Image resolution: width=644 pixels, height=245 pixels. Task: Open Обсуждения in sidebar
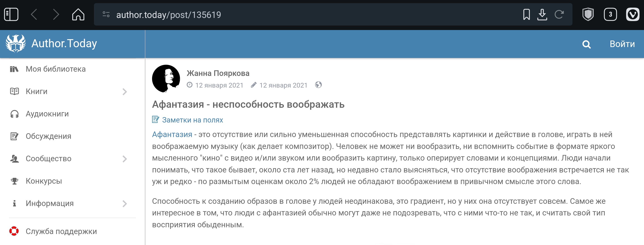tap(48, 136)
